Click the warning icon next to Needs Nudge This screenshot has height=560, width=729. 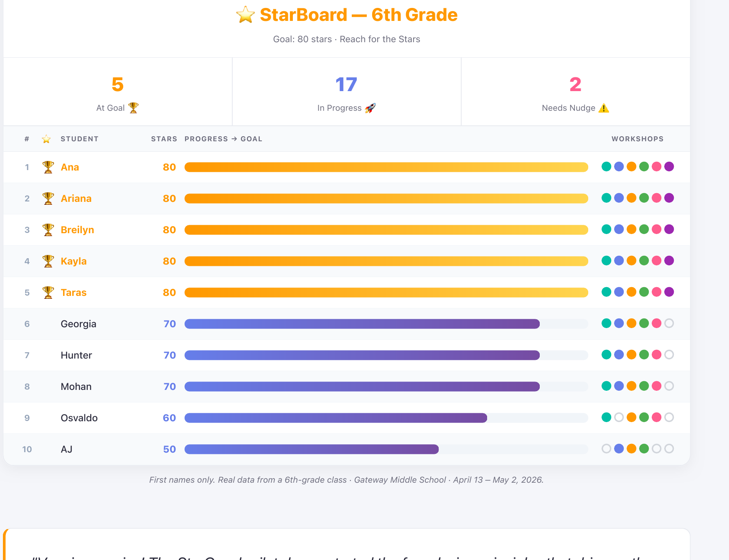604,108
